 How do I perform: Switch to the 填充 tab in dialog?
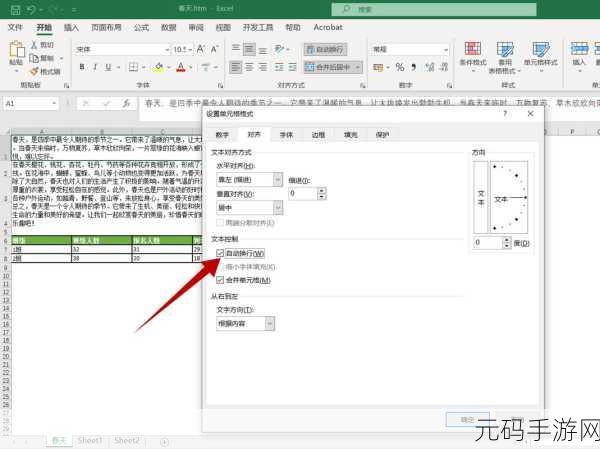point(351,134)
